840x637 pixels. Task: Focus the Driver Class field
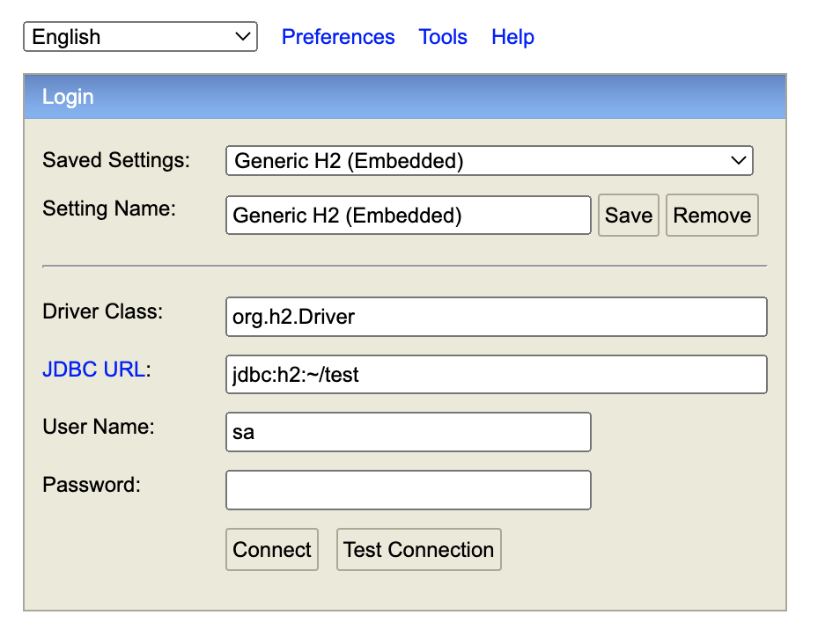tap(497, 317)
